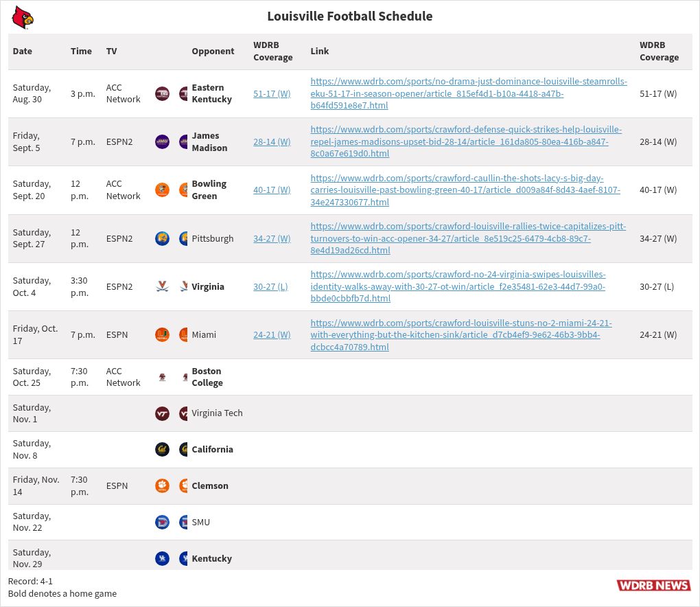Open the 51-17 (W) score link
The width and height of the screenshot is (700, 607).
pos(272,93)
